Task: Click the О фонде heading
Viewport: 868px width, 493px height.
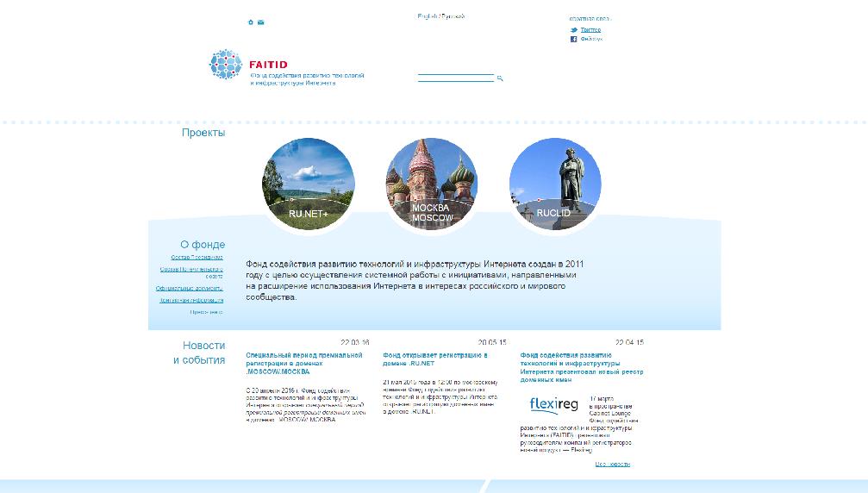Action: pos(203,245)
